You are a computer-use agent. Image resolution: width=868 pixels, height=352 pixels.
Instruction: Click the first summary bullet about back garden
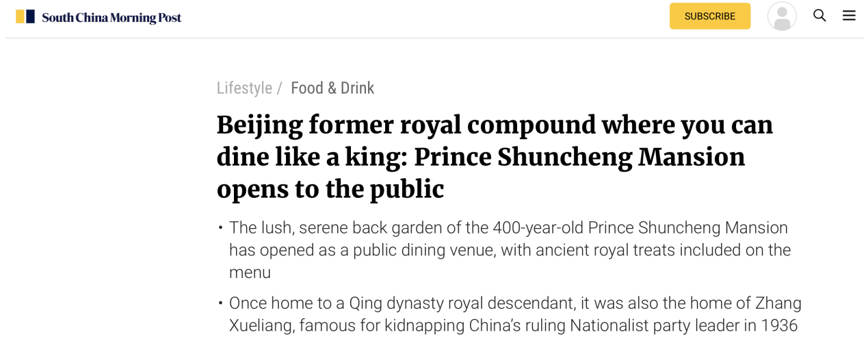510,250
